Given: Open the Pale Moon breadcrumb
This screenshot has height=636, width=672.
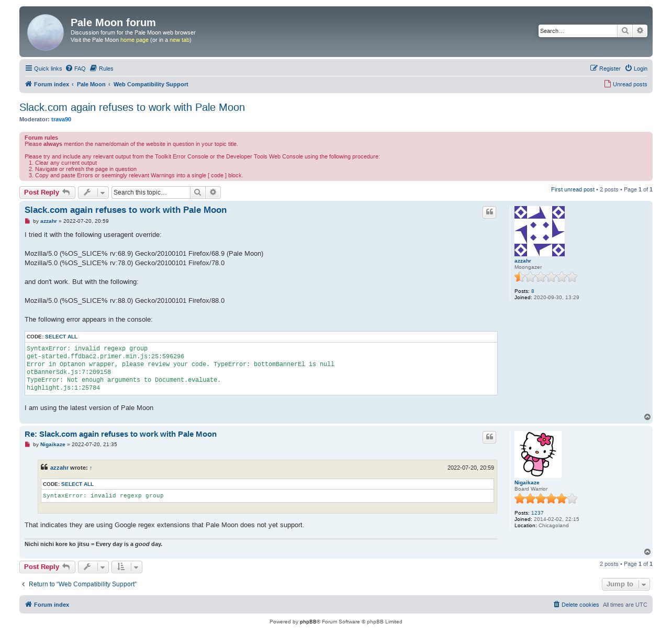Looking at the screenshot, I should (91, 84).
